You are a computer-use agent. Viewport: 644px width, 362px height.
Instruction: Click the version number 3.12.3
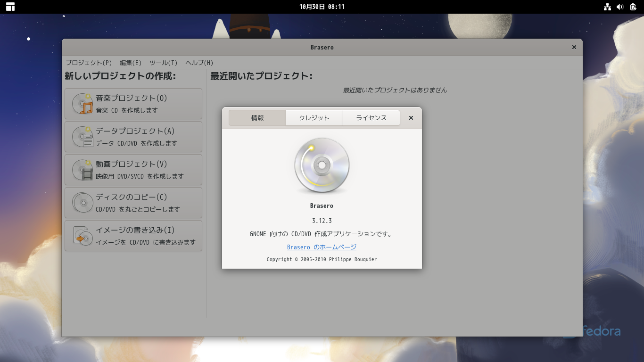tap(322, 221)
